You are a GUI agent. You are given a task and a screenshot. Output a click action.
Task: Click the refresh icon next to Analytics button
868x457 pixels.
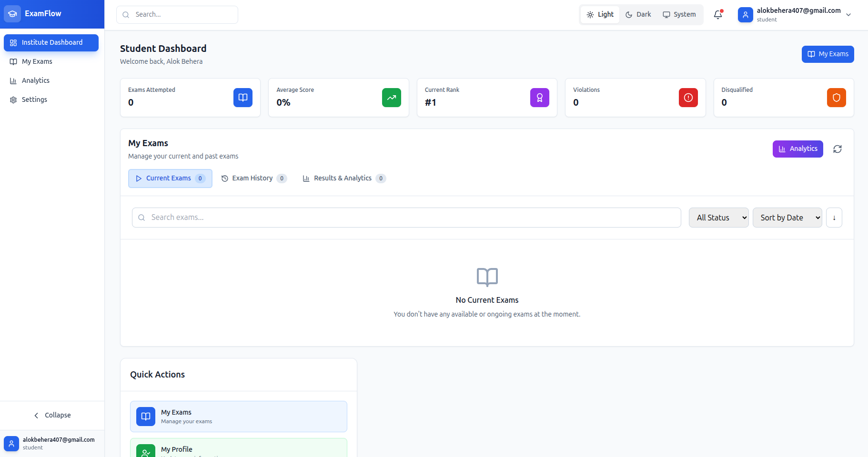click(x=838, y=149)
